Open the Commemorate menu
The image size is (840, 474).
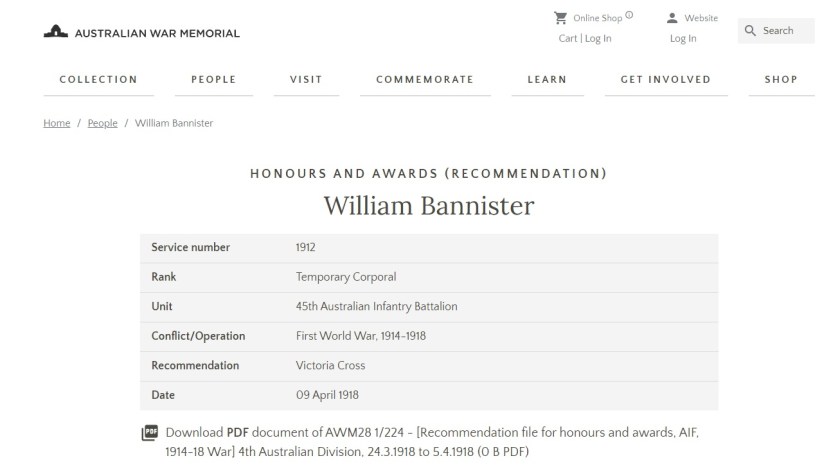[424, 80]
